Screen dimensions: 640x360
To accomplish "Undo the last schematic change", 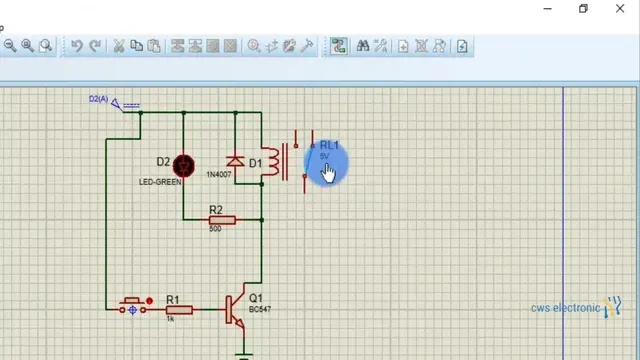I will click(77, 46).
